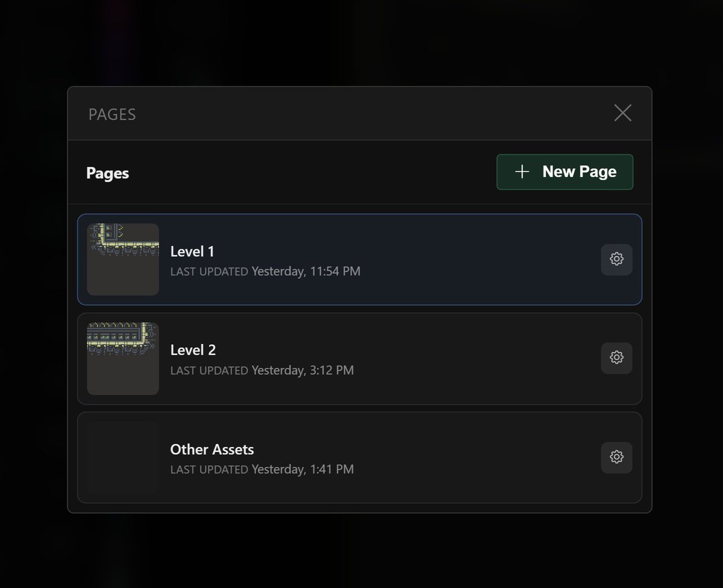Click the plus icon in New Page
The image size is (723, 588).
click(522, 172)
